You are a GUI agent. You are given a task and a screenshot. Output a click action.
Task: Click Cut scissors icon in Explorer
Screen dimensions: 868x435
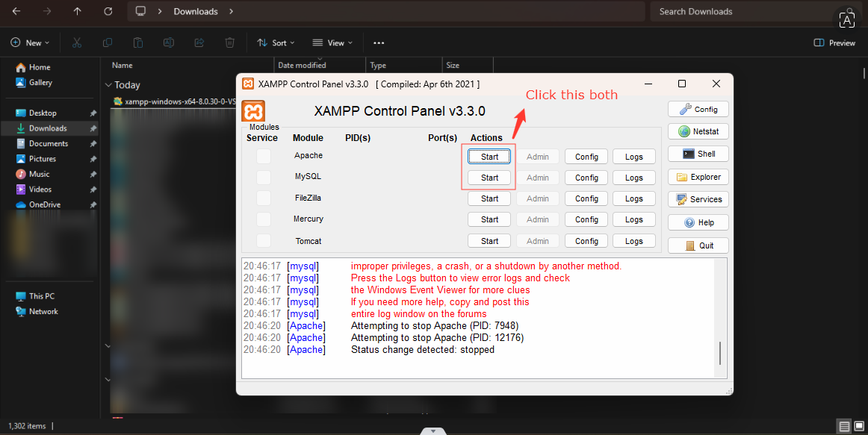pyautogui.click(x=77, y=43)
